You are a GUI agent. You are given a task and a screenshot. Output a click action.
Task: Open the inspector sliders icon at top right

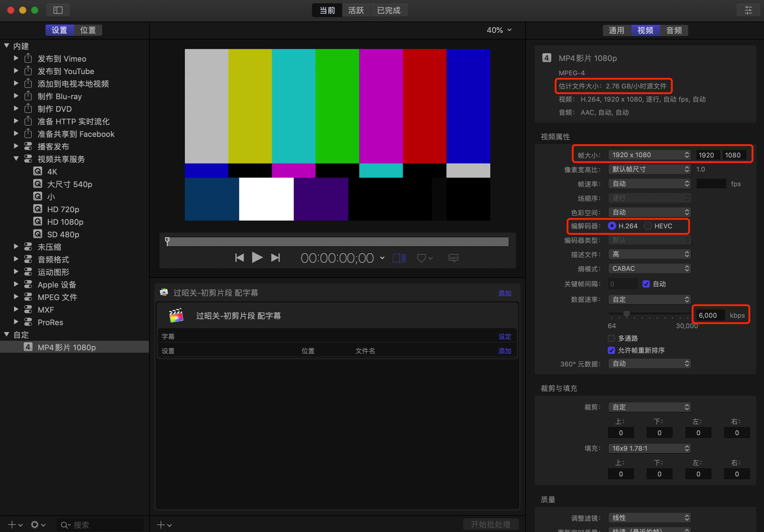(748, 10)
